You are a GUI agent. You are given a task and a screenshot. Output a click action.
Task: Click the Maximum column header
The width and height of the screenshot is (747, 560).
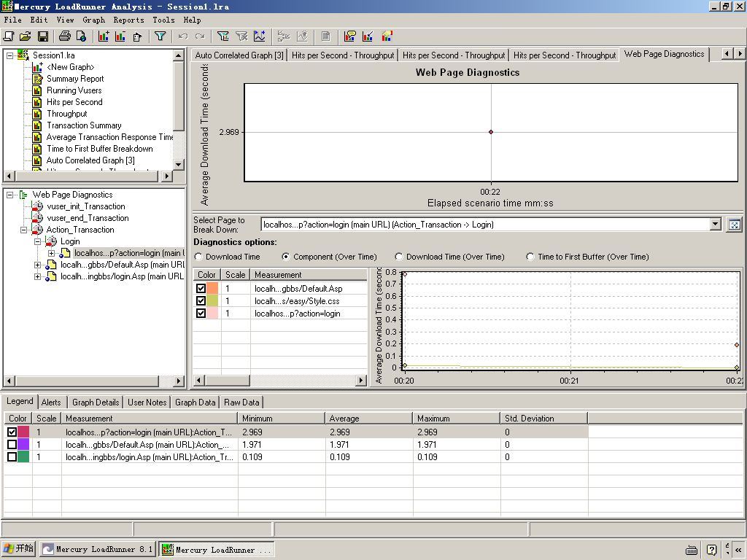point(457,419)
